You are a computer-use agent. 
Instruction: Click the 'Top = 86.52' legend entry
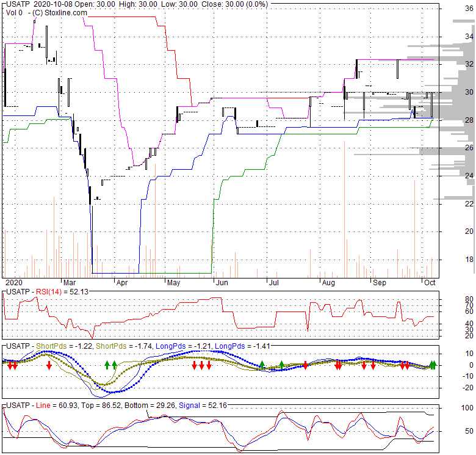[x=101, y=406]
